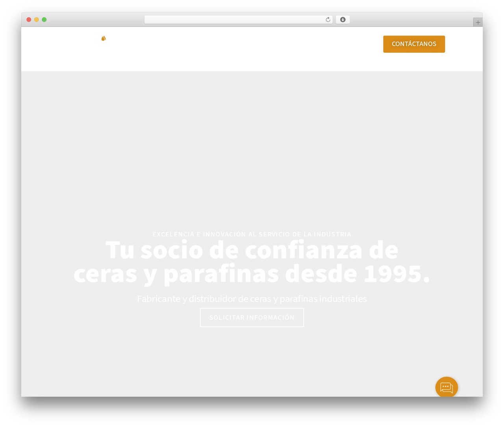Viewport: 504px width, 427px height.
Task: Click the orange flame logo icon
Action: coord(104,38)
